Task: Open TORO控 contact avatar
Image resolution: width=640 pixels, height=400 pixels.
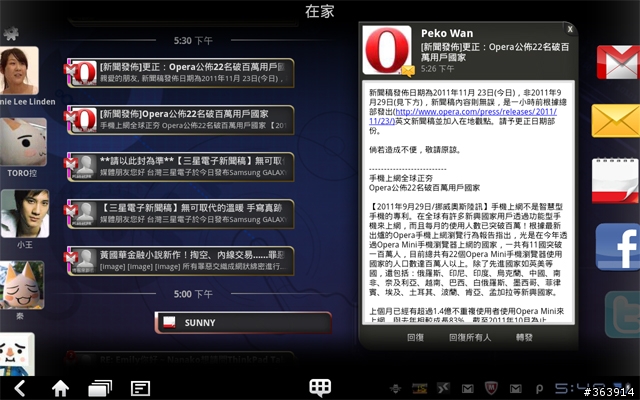Action: [x=22, y=142]
